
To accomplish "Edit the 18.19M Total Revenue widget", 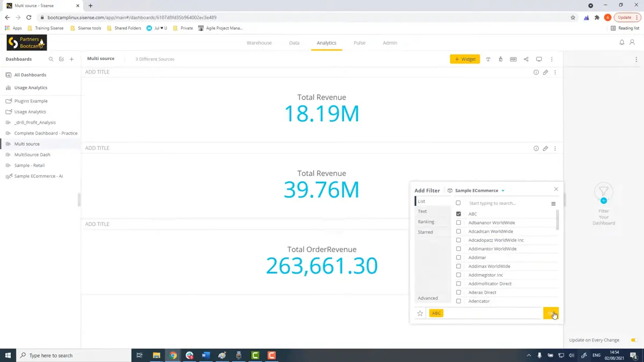I will click(x=545, y=72).
